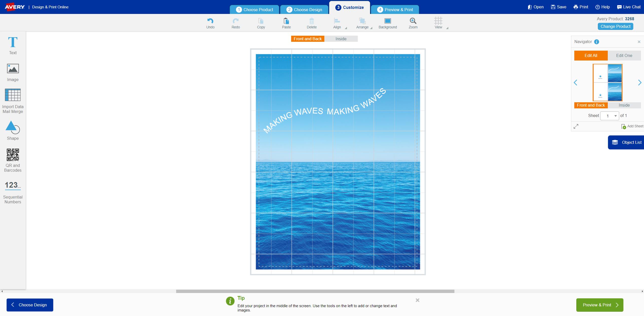Click Change Product button
The height and width of the screenshot is (316, 644).
pyautogui.click(x=615, y=26)
